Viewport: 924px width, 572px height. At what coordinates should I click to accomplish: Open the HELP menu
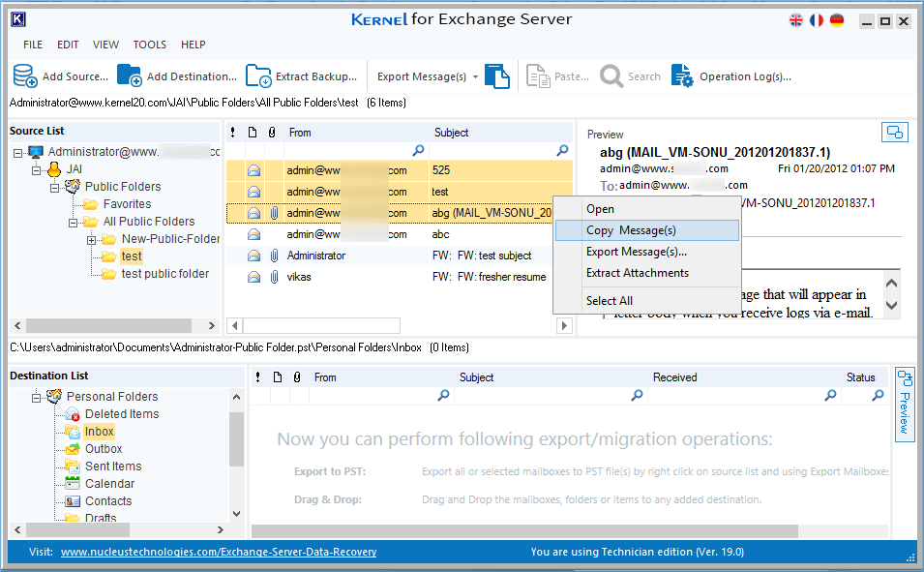click(x=194, y=45)
